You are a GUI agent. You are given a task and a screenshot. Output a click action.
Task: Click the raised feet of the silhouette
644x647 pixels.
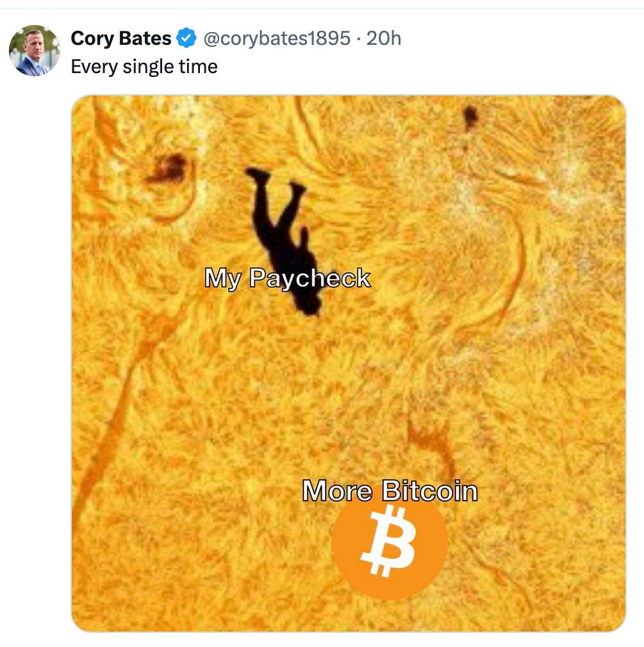click(x=276, y=180)
